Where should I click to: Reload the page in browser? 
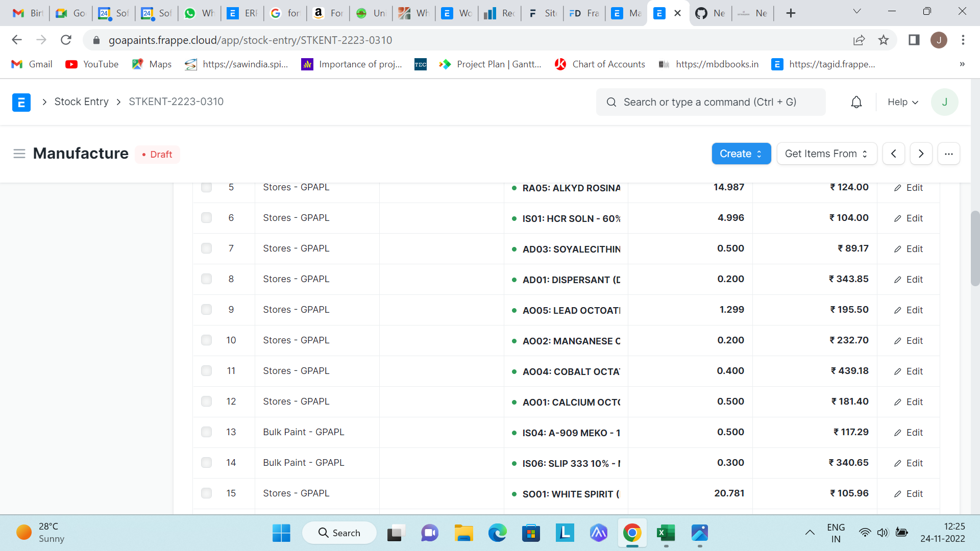point(66,40)
